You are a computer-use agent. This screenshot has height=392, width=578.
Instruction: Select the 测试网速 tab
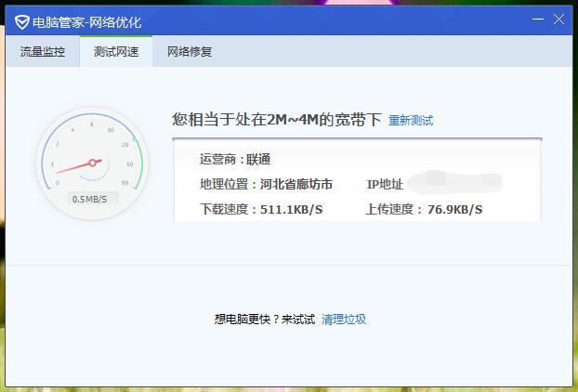116,52
